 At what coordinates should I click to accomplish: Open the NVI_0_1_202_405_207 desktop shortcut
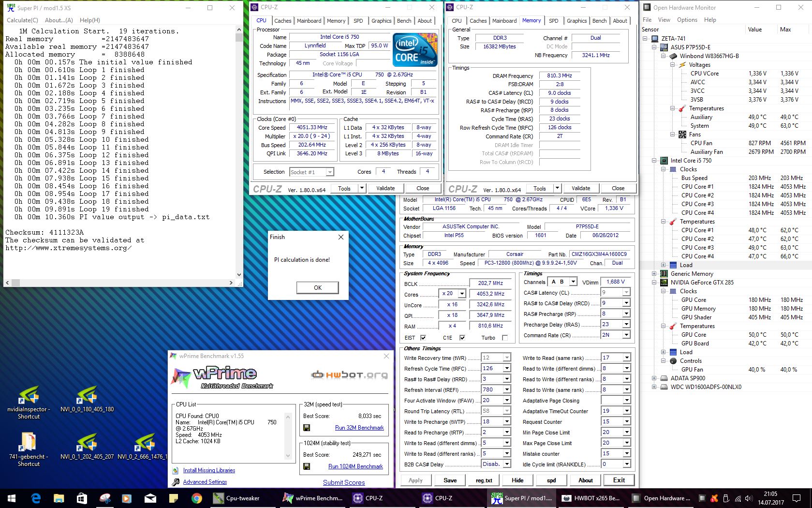87,447
